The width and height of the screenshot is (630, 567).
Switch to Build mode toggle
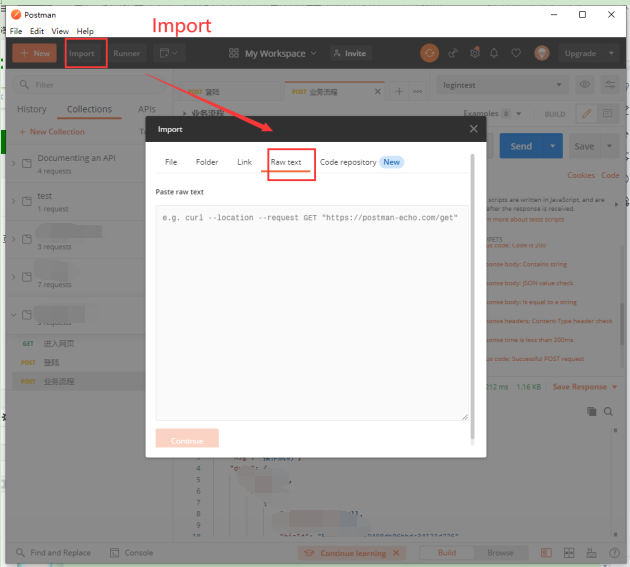point(447,553)
